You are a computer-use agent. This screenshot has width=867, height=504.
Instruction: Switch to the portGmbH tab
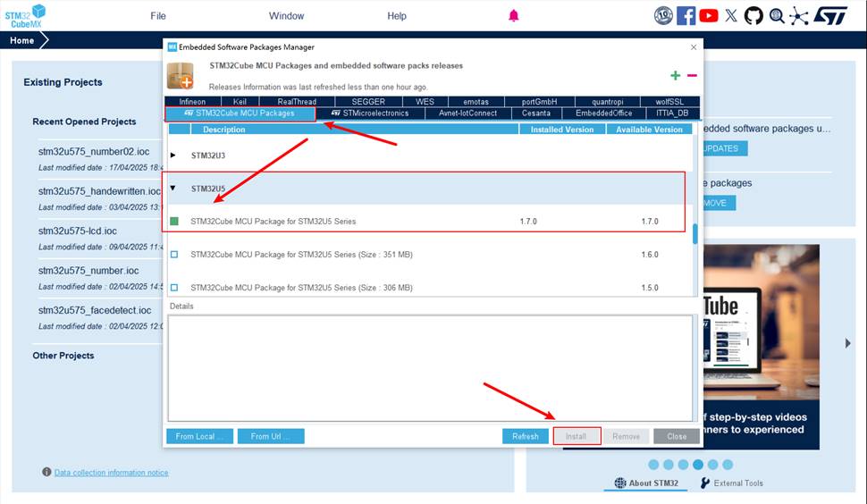[539, 102]
